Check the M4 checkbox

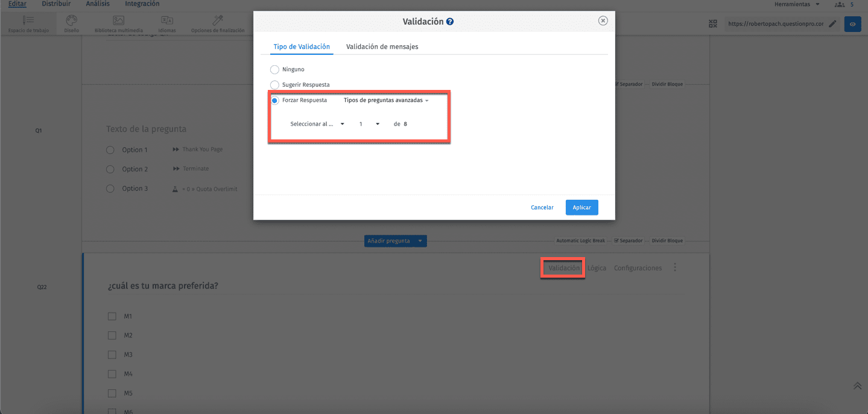pyautogui.click(x=112, y=374)
